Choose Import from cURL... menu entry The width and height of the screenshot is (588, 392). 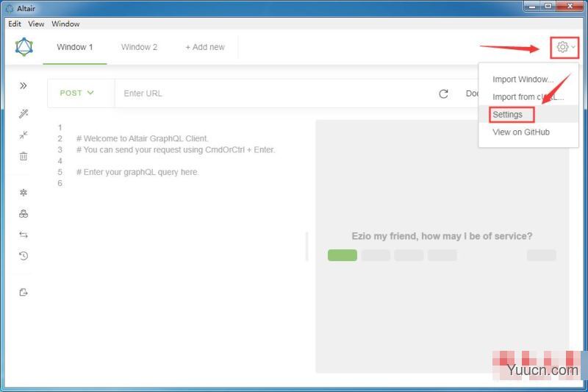pos(528,97)
